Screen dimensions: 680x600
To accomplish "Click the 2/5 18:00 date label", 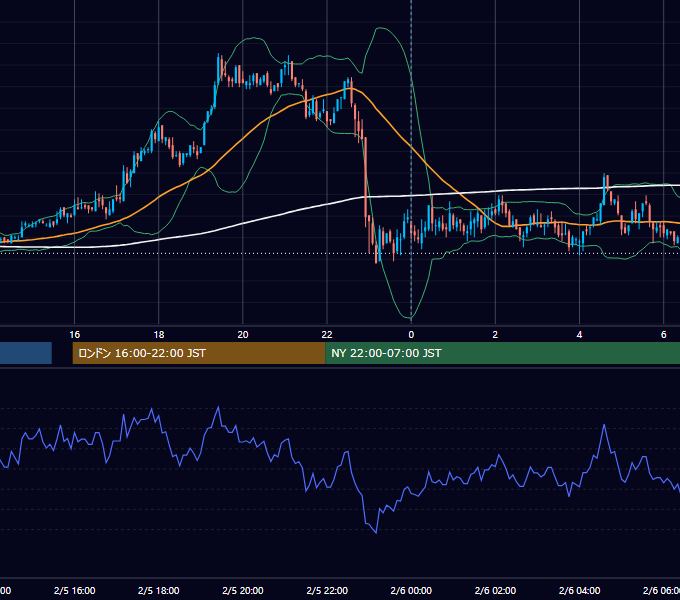I will tap(159, 590).
